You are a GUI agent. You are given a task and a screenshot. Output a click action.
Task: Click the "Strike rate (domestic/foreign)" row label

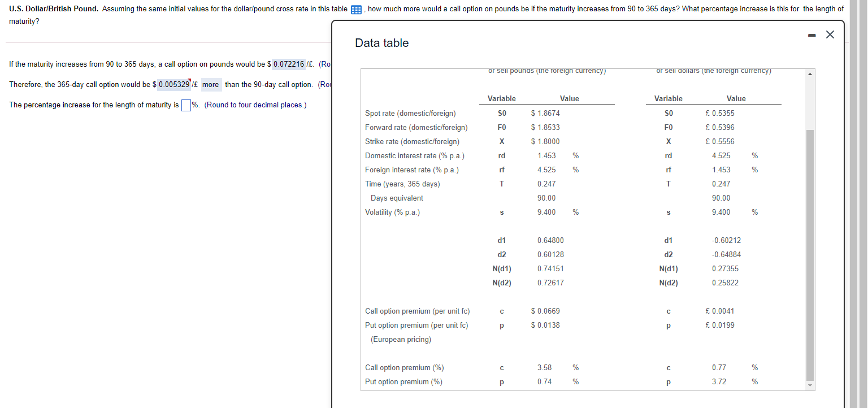coord(413,142)
